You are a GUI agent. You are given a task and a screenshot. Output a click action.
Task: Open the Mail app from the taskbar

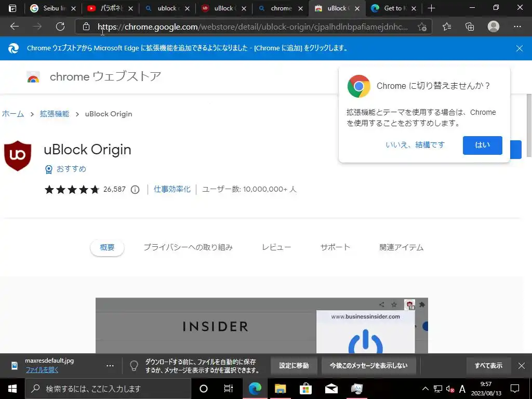[x=331, y=389]
